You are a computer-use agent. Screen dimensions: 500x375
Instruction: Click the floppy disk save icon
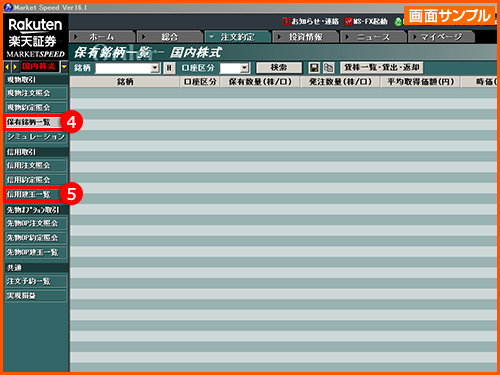click(314, 68)
